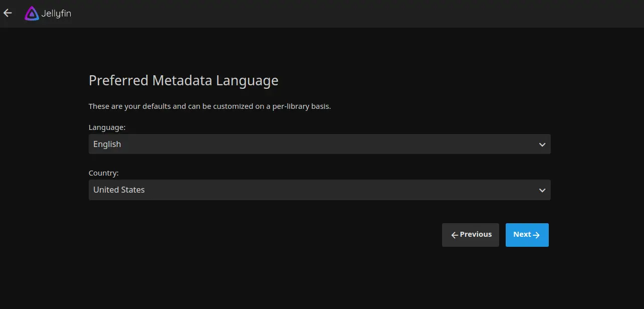Click the 'Country:' label

(x=104, y=173)
